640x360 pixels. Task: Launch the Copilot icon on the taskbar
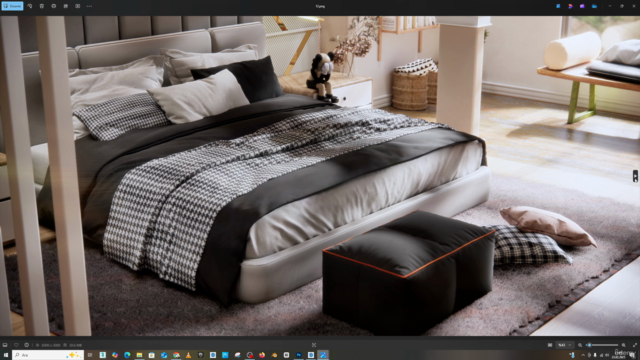115,355
